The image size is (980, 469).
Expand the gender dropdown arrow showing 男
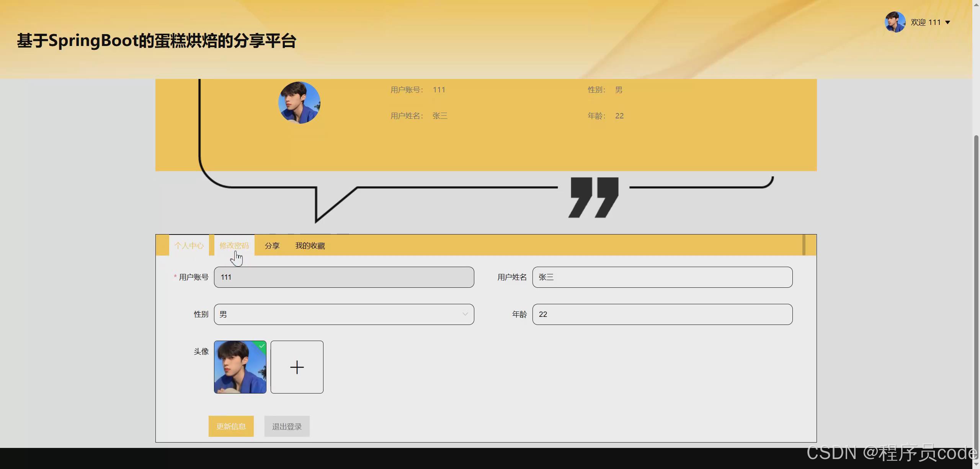pyautogui.click(x=465, y=314)
